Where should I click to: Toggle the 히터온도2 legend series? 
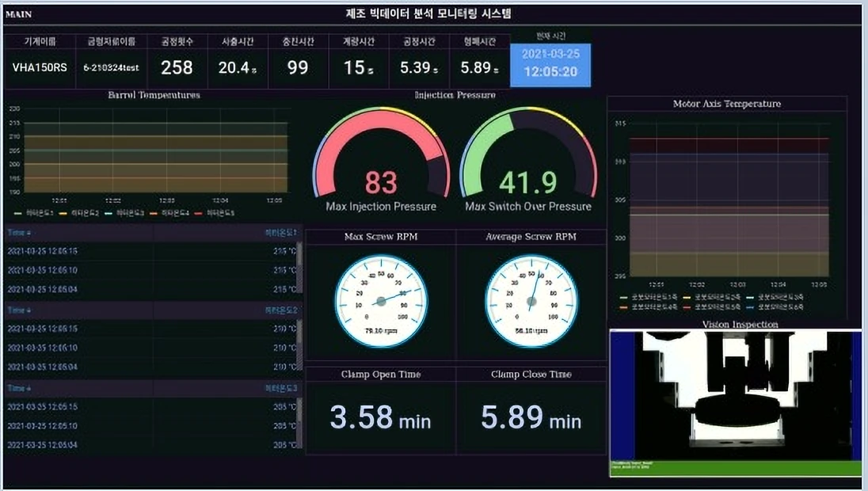(79, 213)
